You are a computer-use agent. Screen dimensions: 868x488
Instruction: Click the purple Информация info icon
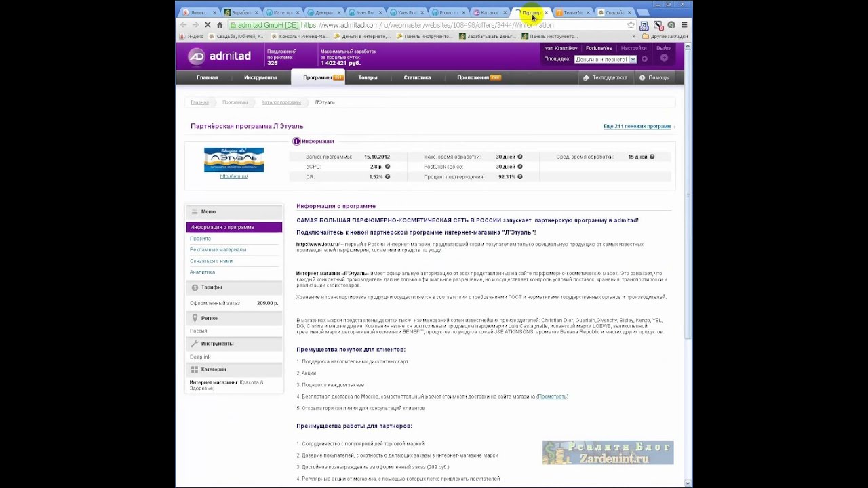[x=296, y=141]
